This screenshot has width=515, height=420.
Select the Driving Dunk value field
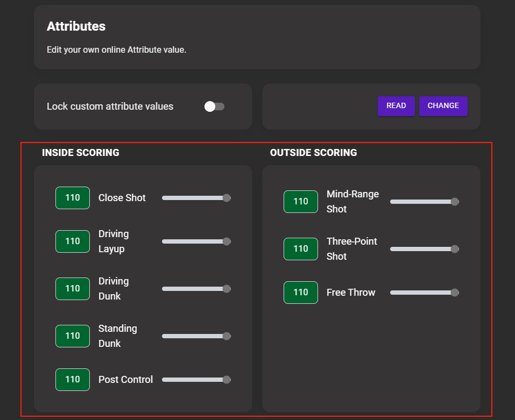(x=73, y=289)
